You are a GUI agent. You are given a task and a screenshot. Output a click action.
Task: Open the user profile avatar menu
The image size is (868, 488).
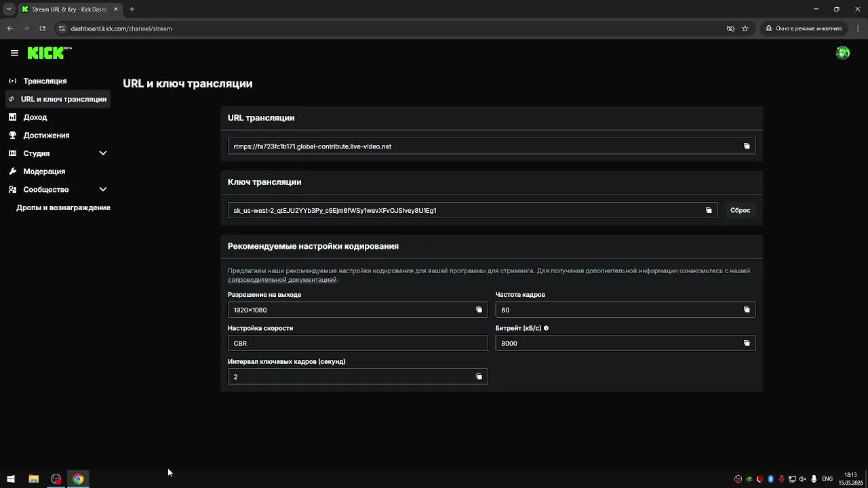(x=843, y=53)
